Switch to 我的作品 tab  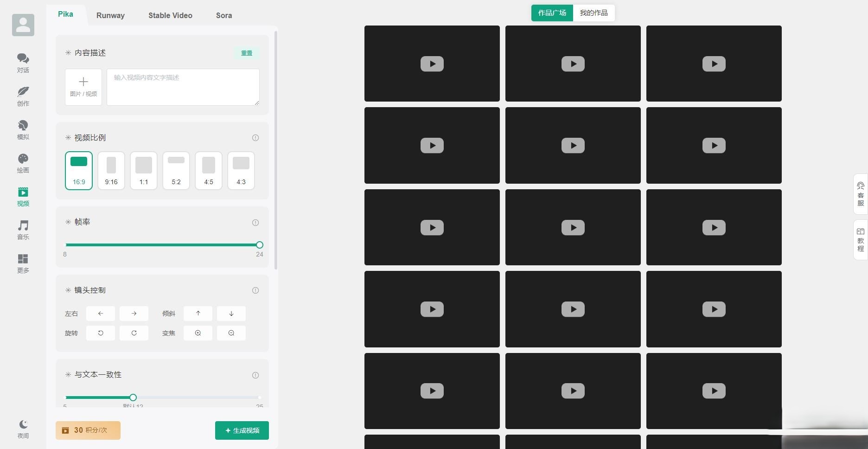click(594, 13)
